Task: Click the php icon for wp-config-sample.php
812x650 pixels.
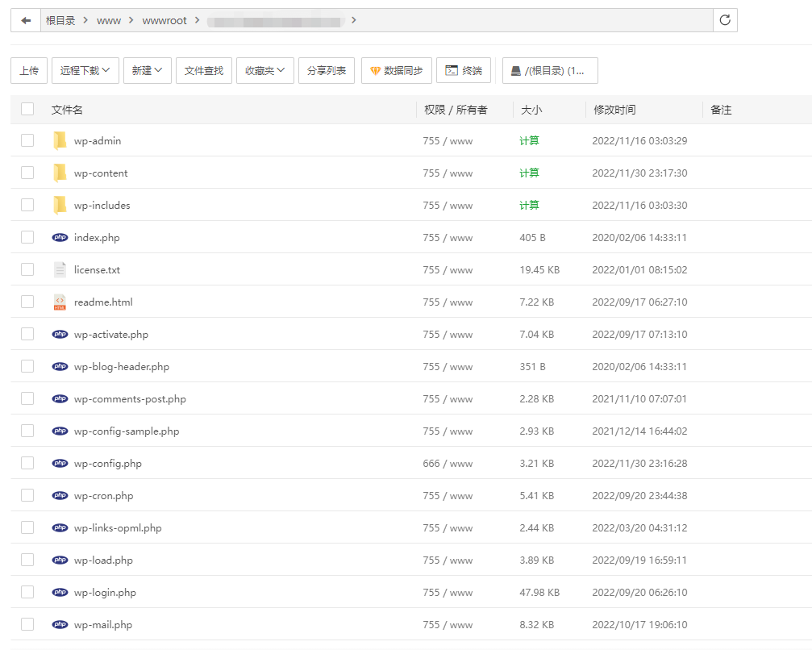Action: pos(60,431)
